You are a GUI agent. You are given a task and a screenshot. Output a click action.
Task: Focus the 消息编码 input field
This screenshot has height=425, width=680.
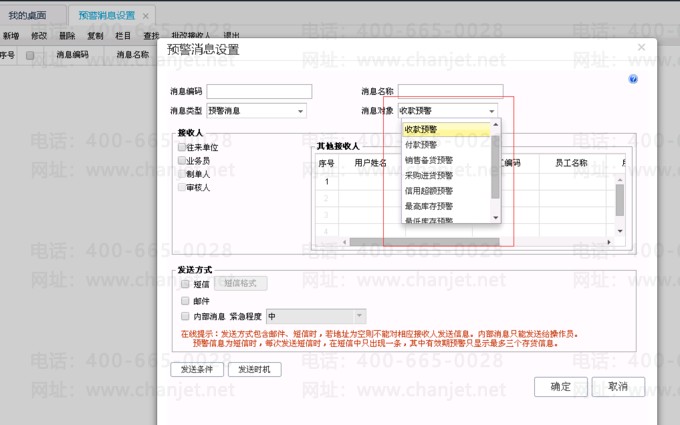(x=259, y=92)
